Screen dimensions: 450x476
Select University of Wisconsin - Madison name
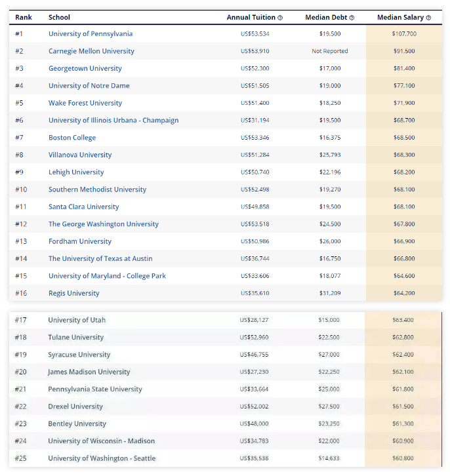pos(102,441)
